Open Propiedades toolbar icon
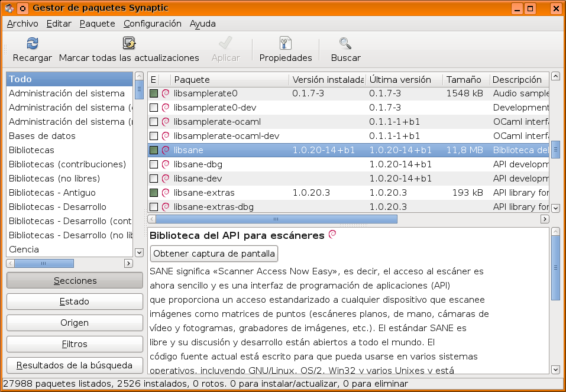Screen dimensions: 566x392 [286, 43]
